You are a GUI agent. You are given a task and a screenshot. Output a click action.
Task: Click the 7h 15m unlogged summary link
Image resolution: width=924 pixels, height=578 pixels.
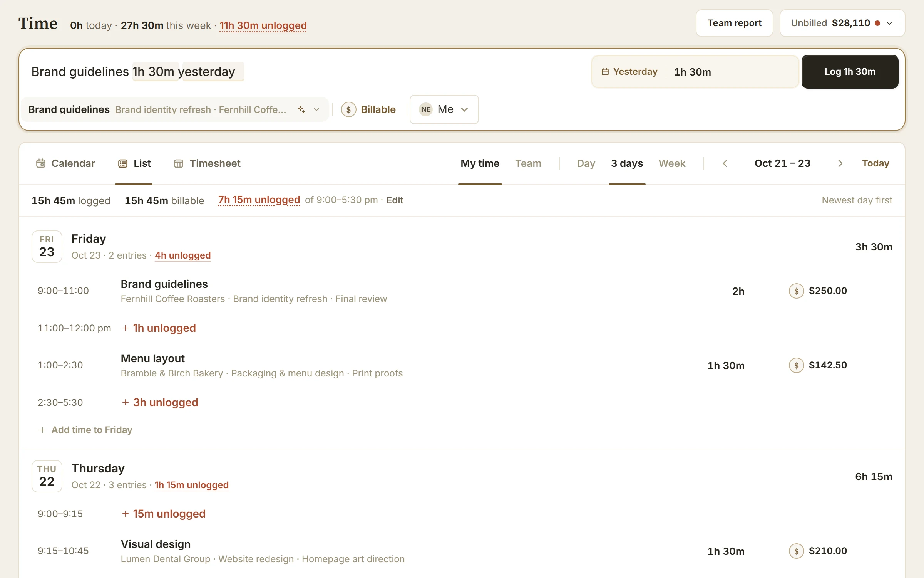click(259, 200)
